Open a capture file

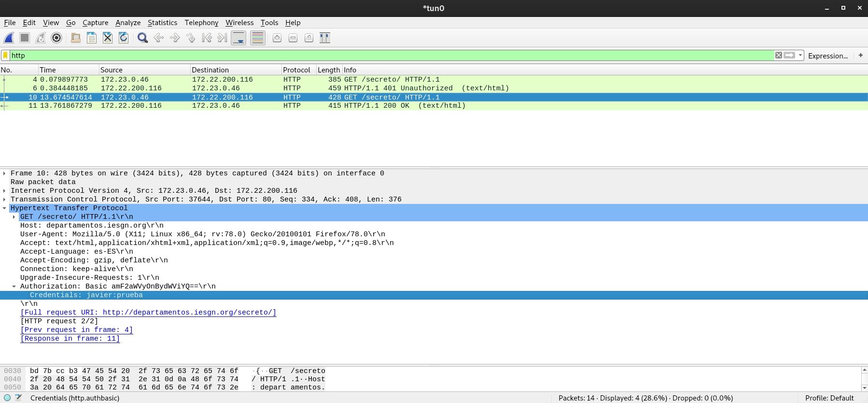pyautogui.click(x=76, y=38)
